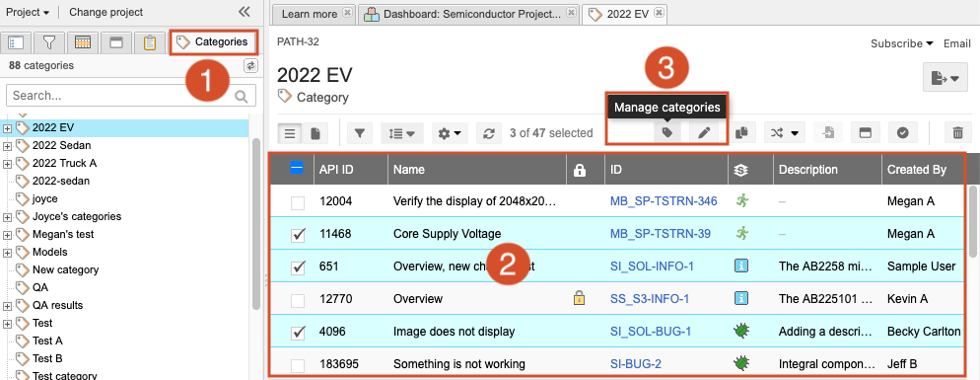980x380 pixels.
Task: Check the box for item 183695
Action: (x=298, y=365)
